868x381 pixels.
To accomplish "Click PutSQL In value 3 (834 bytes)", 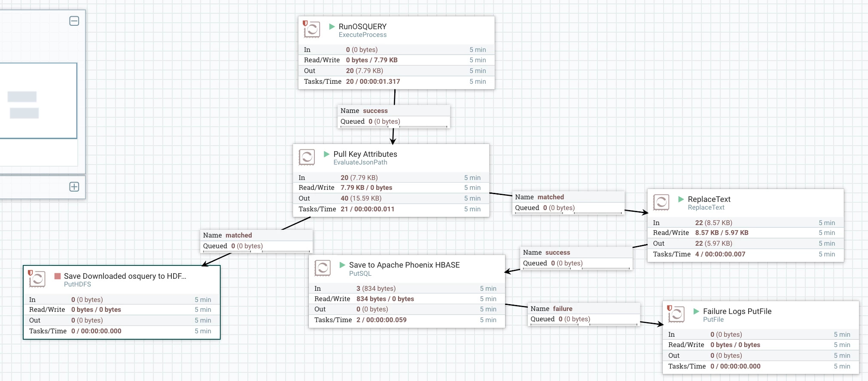I will pos(376,289).
